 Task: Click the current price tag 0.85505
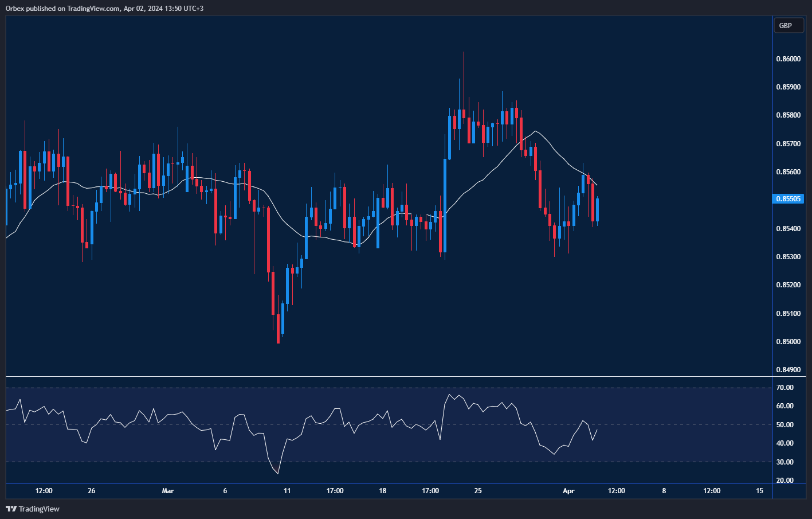[x=789, y=199]
